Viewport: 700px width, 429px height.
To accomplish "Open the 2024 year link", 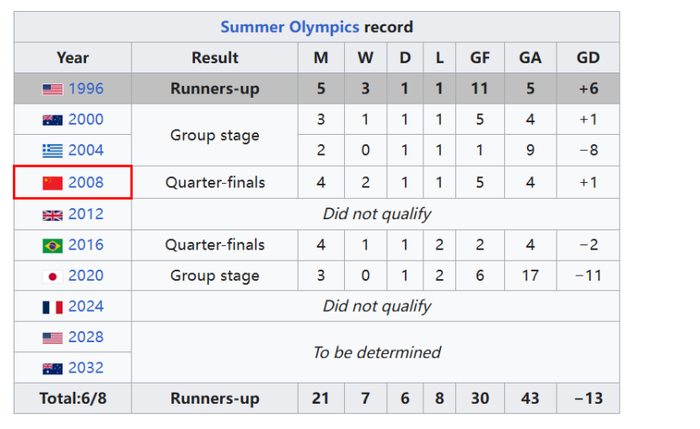I will (86, 307).
